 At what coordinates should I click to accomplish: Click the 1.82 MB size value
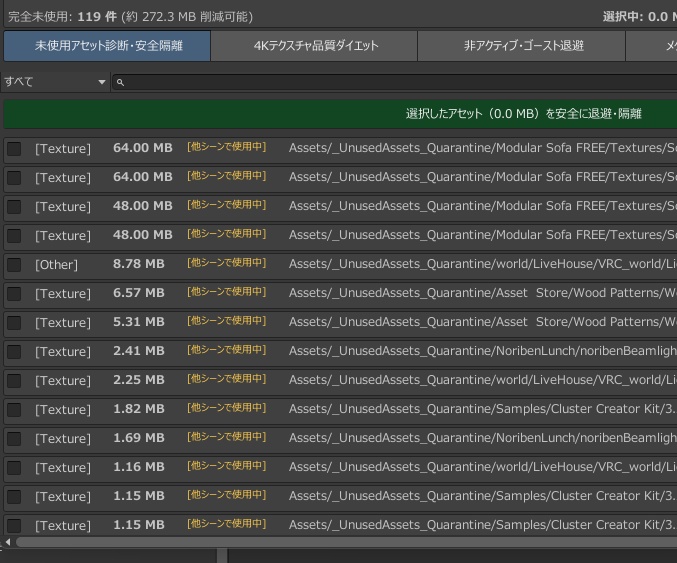[x=139, y=408]
